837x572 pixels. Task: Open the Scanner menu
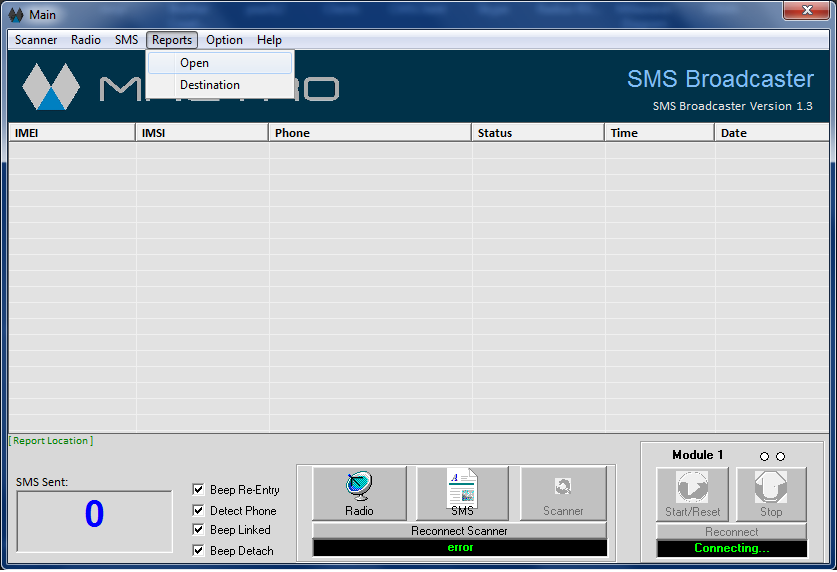click(x=36, y=40)
